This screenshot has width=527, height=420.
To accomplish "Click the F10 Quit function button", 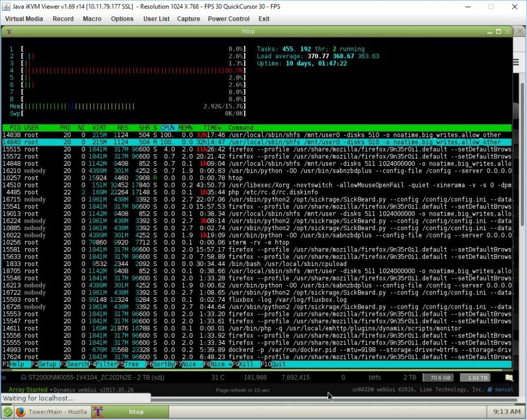I will click(273, 364).
